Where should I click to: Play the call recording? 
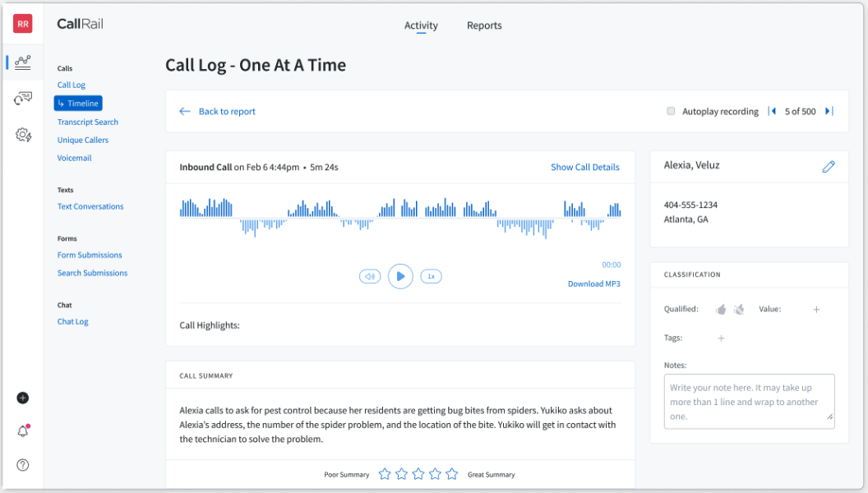[400, 276]
